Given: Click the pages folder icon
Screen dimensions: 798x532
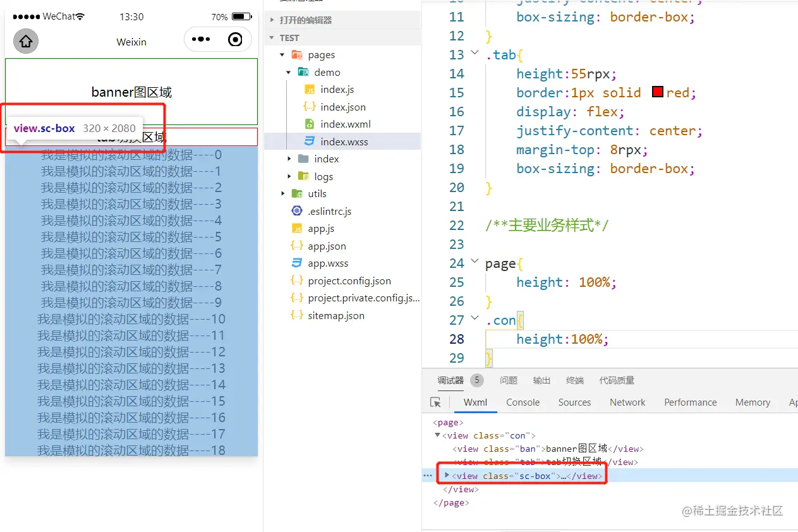Looking at the screenshot, I should [x=297, y=55].
